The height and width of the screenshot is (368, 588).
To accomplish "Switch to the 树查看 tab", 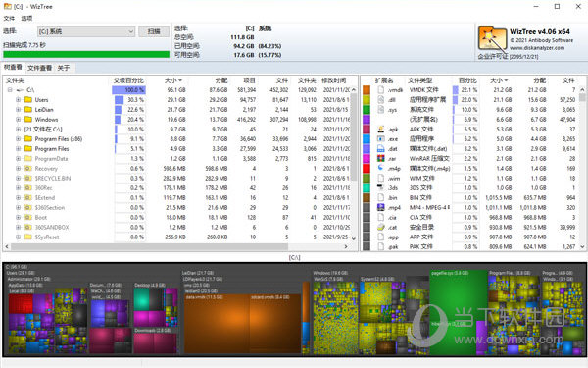I will click(13, 67).
